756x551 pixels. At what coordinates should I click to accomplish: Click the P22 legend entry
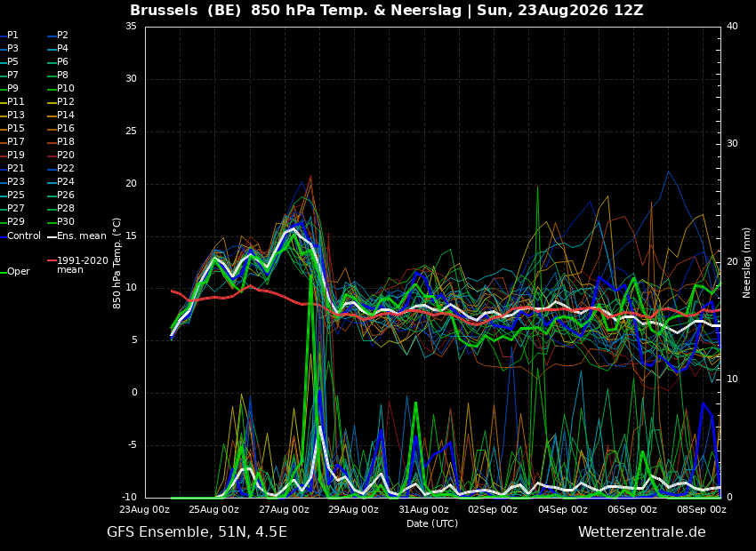coord(60,169)
